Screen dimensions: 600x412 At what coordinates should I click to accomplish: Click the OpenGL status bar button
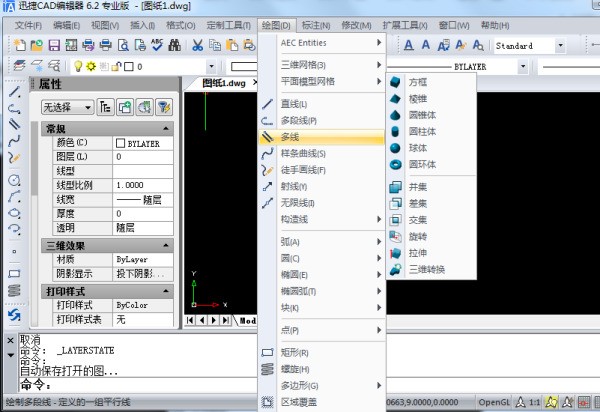pos(494,402)
